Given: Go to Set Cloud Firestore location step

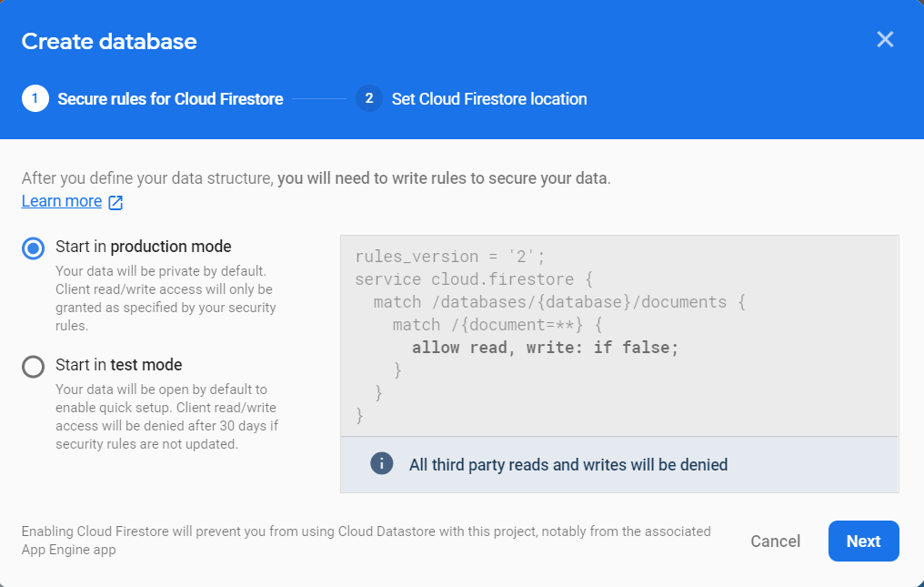Looking at the screenshot, I should [489, 98].
